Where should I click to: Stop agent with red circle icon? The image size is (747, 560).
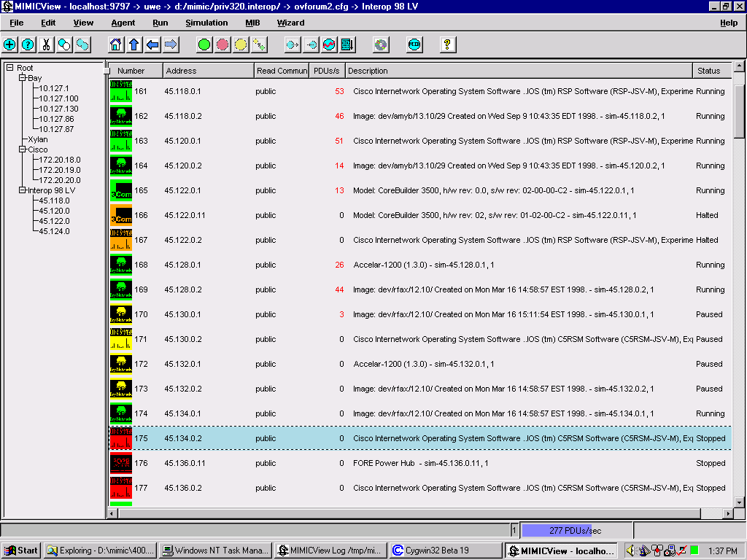coord(222,44)
